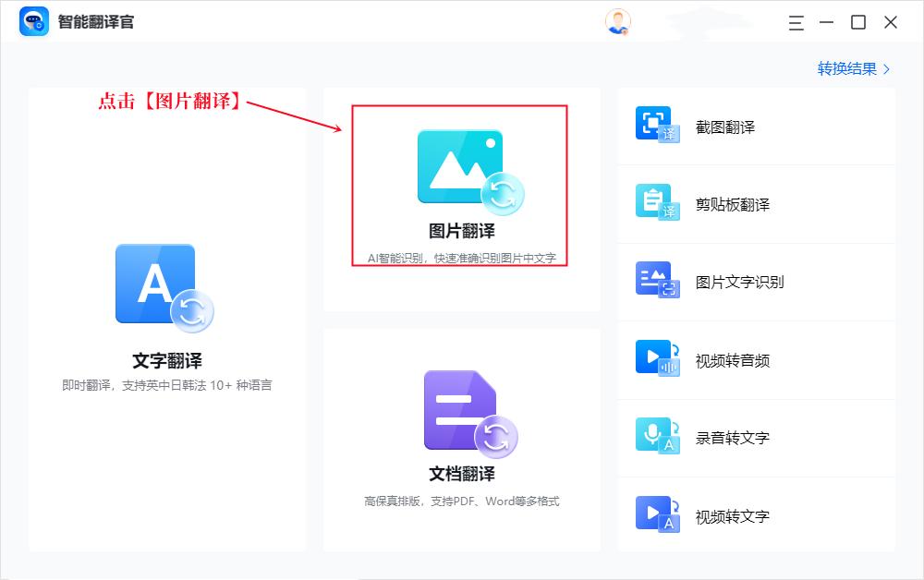
Task: Select the 截图翻译 sidebar entry
Action: pyautogui.click(x=726, y=126)
